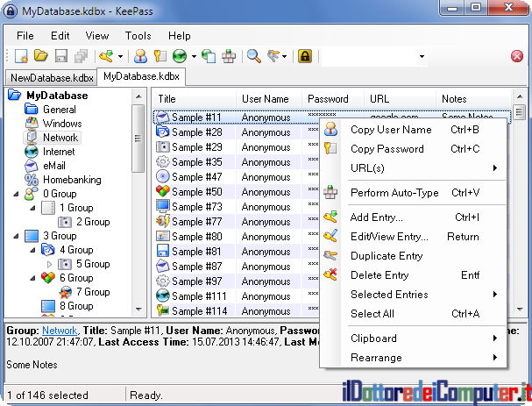Choose Copy Password in context menu
The width and height of the screenshot is (532, 406).
[x=414, y=149]
